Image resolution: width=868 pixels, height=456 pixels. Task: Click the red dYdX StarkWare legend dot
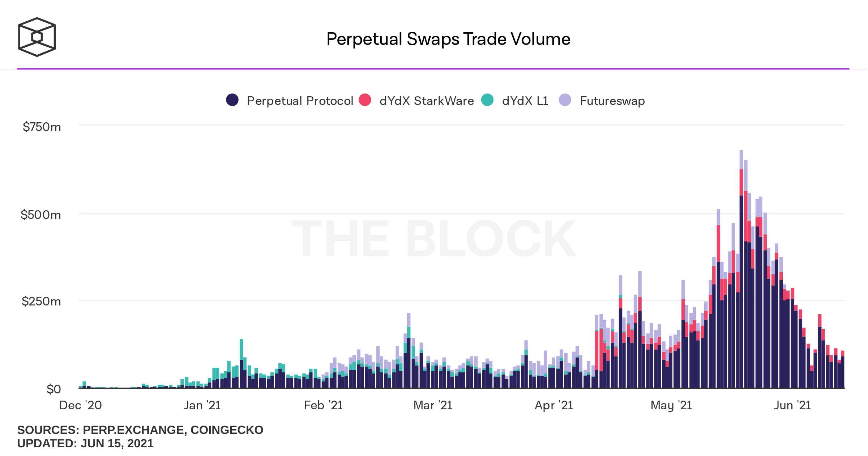click(365, 100)
